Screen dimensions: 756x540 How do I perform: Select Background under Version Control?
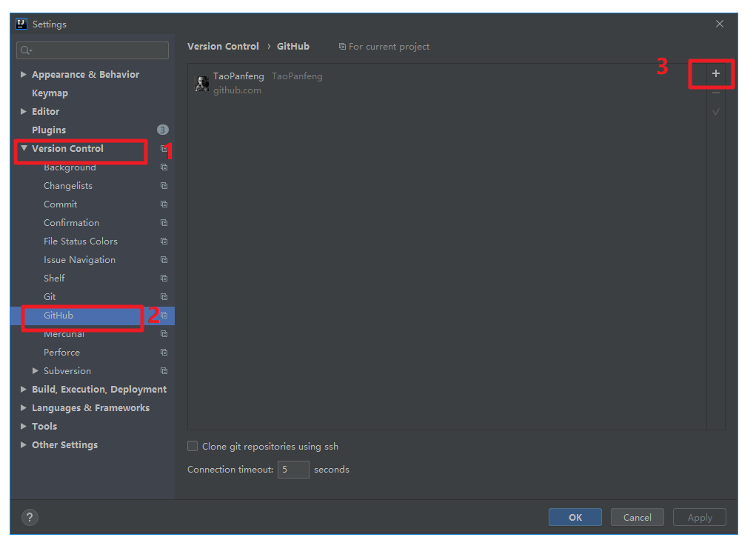pyautogui.click(x=70, y=167)
